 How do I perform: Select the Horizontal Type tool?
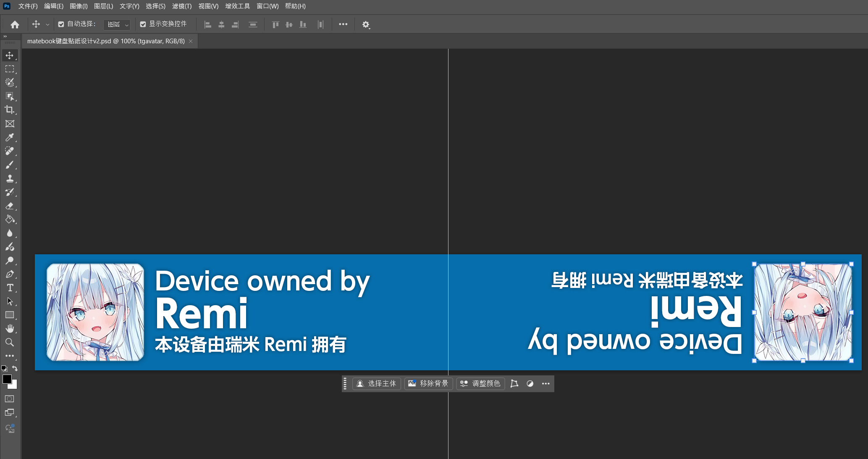point(10,288)
